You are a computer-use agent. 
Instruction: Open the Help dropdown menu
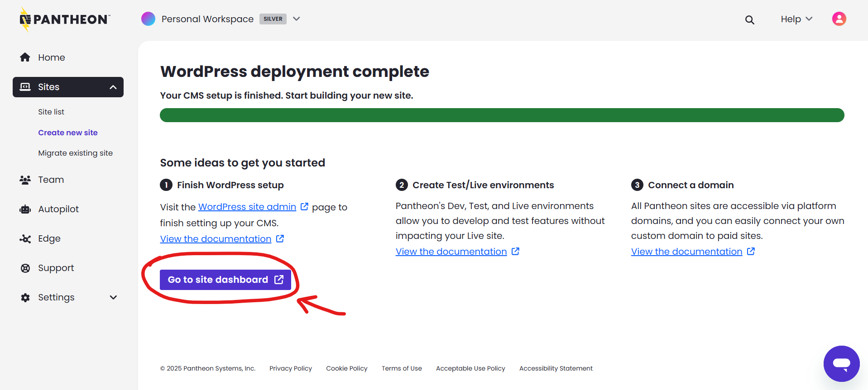(796, 19)
